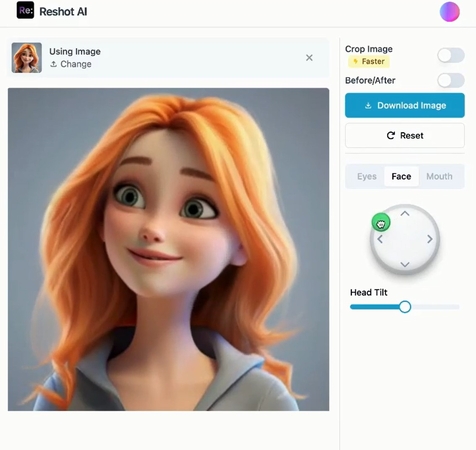Image resolution: width=476 pixels, height=450 pixels.
Task: Click the Faster badge under Crop Image
Action: (369, 61)
